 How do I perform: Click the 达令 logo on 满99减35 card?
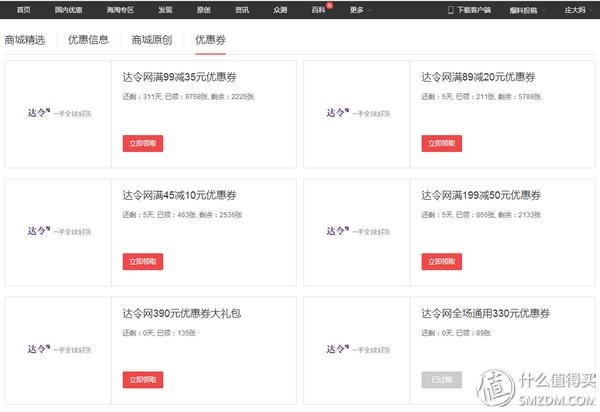[x=59, y=113]
